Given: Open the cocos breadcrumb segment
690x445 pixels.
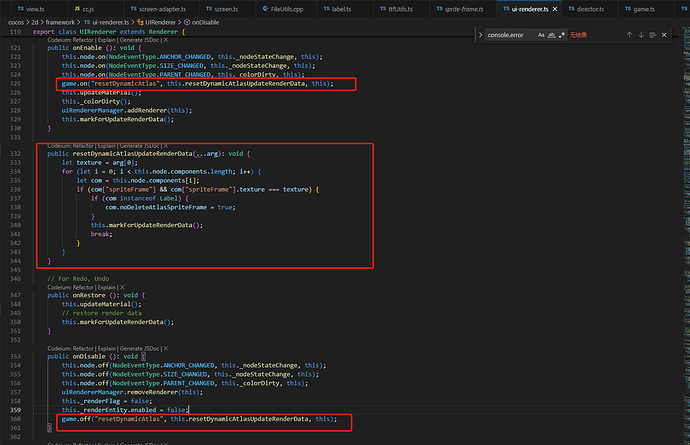Looking at the screenshot, I should (16, 22).
